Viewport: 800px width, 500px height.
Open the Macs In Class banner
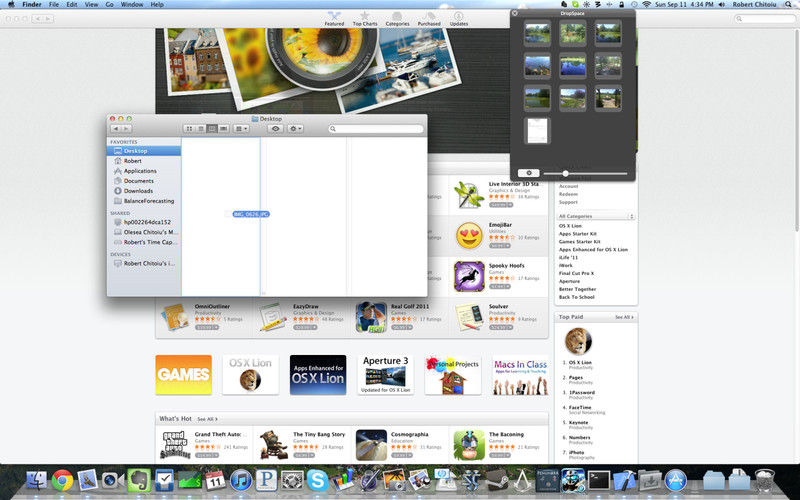[520, 374]
